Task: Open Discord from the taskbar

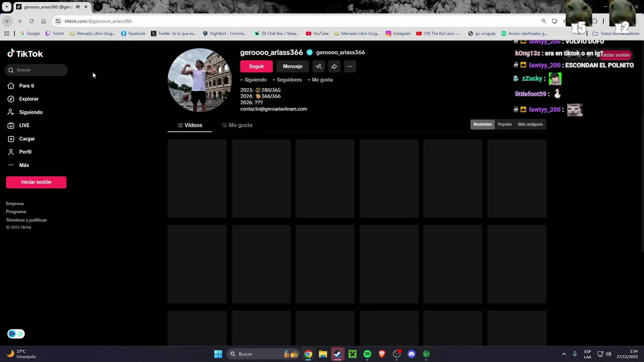Action: click(x=412, y=354)
